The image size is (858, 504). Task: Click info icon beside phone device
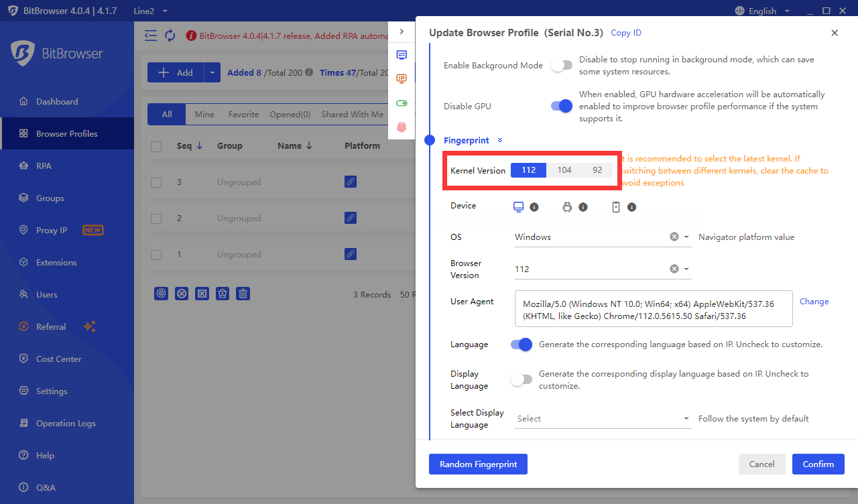coord(631,208)
